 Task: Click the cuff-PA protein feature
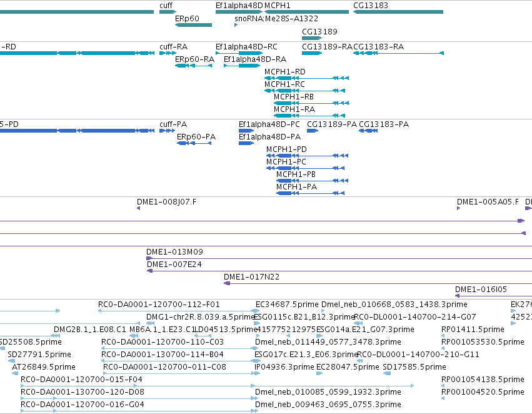click(x=168, y=131)
